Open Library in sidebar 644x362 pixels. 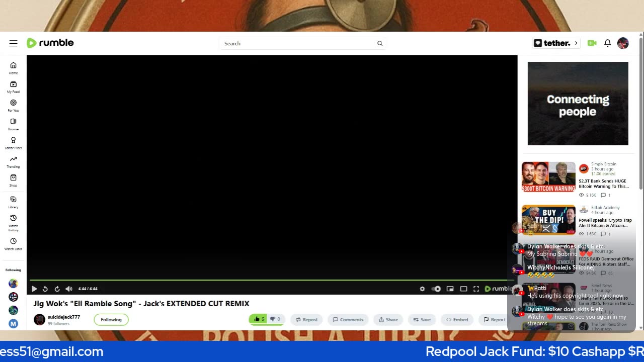13,202
